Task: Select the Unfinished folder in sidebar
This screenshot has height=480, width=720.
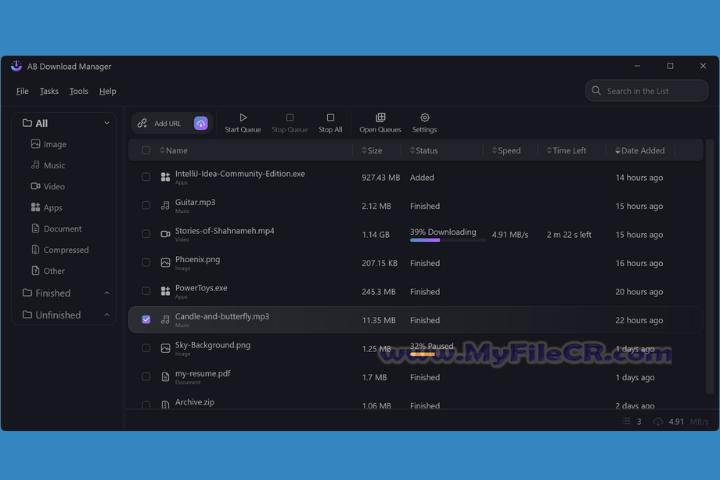Action: pos(58,315)
